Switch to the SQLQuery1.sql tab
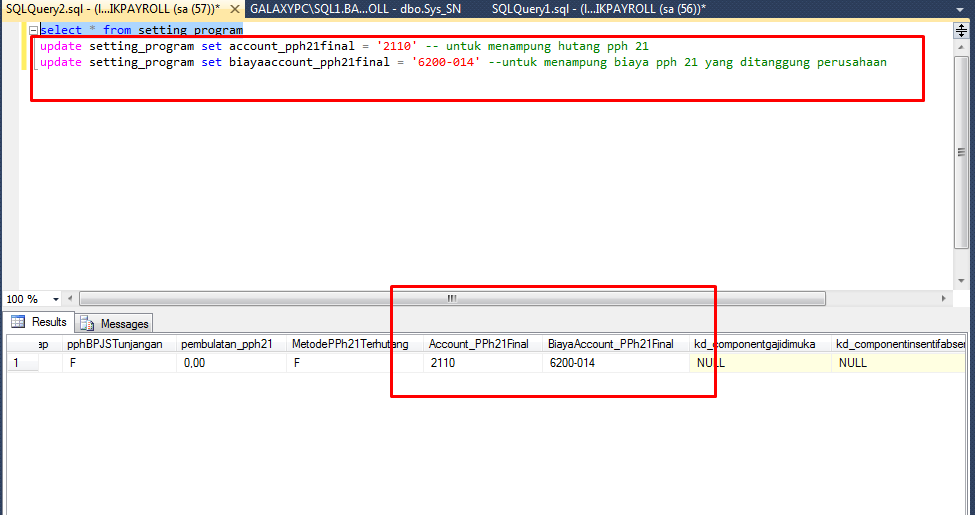 coord(598,8)
